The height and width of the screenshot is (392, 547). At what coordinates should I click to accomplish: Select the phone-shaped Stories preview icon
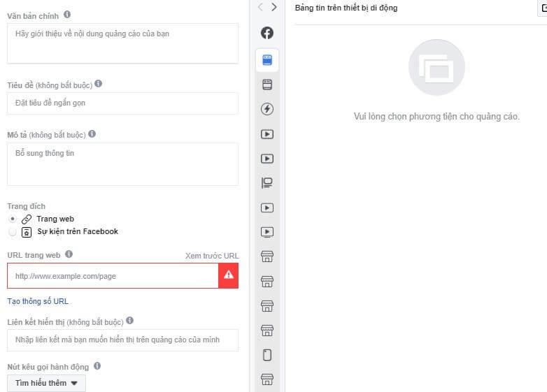click(267, 355)
